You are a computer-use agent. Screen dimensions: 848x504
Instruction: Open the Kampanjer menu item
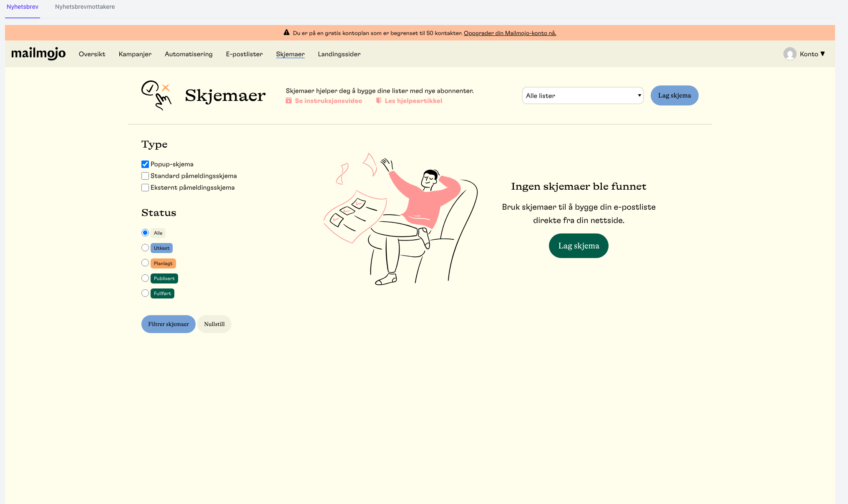coord(135,54)
